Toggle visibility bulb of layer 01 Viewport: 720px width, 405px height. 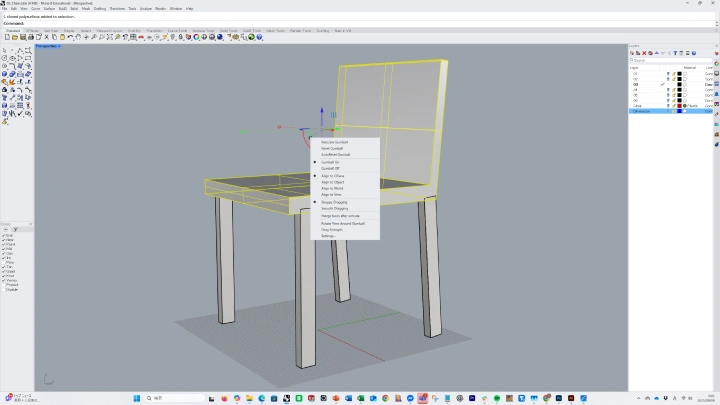tap(668, 73)
